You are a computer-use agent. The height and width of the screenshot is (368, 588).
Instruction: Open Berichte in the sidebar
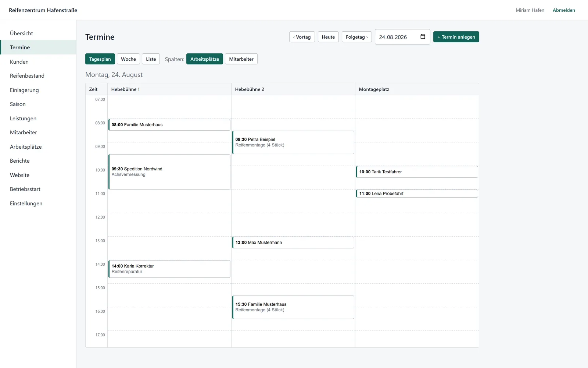point(38,161)
